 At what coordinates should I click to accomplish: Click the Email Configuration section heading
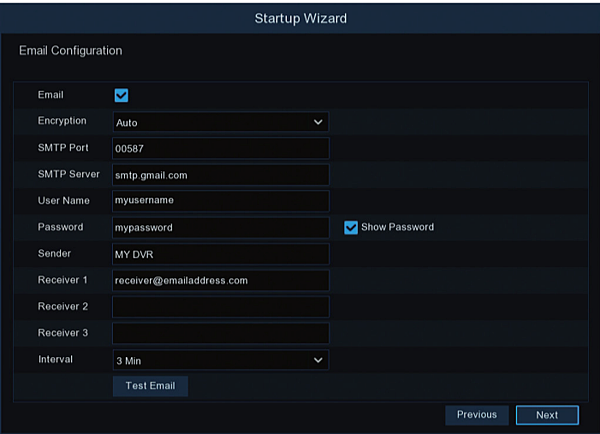[x=71, y=50]
